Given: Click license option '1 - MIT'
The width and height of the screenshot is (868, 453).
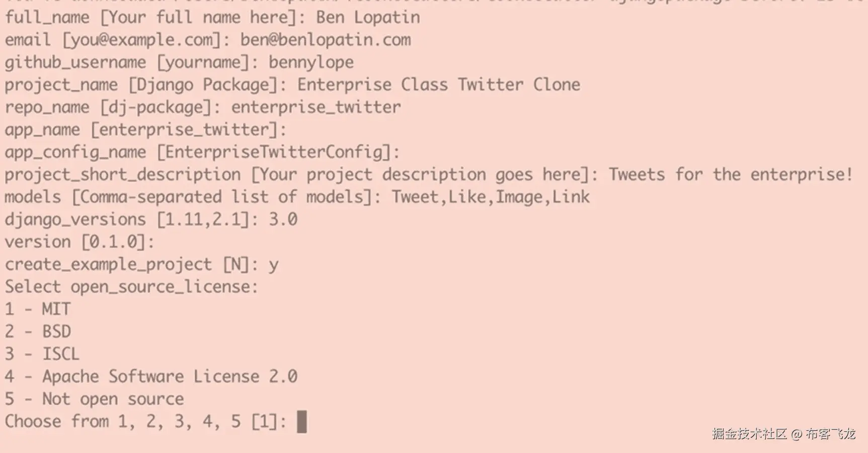Looking at the screenshot, I should [x=38, y=309].
